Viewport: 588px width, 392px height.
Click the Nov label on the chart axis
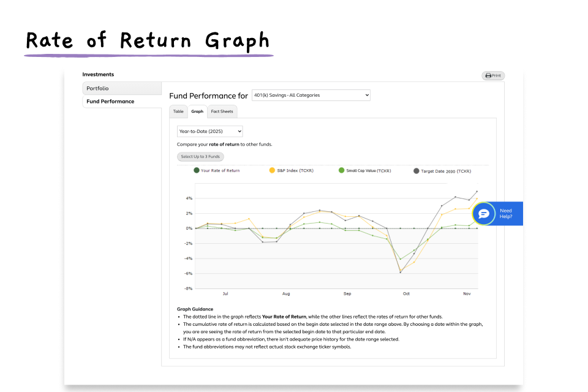(x=467, y=294)
